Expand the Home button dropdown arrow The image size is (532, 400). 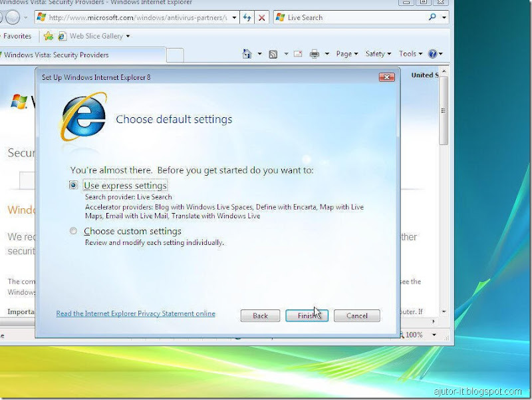pos(259,54)
